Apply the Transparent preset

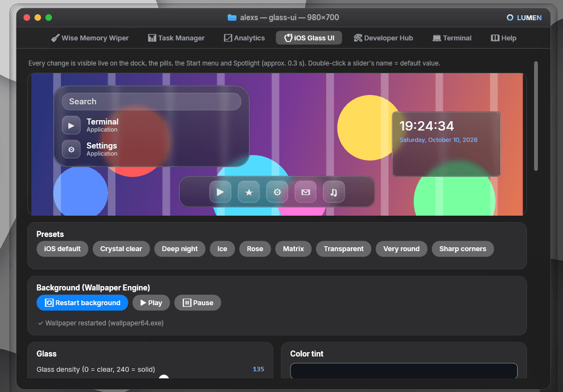coord(343,249)
